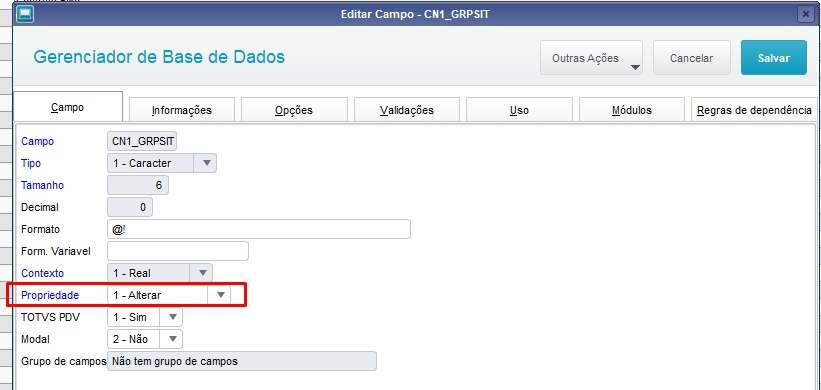Click the Modal label
This screenshot has width=821, height=390.
click(x=35, y=339)
